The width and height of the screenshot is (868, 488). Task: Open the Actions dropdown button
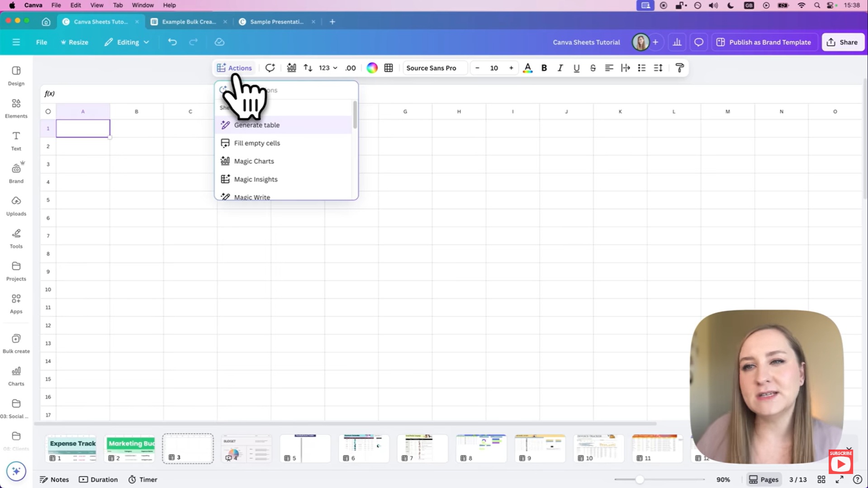pos(234,68)
